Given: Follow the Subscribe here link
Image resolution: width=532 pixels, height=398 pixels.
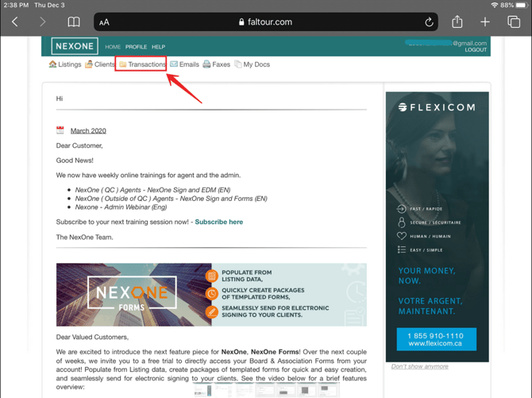Looking at the screenshot, I should click(219, 222).
